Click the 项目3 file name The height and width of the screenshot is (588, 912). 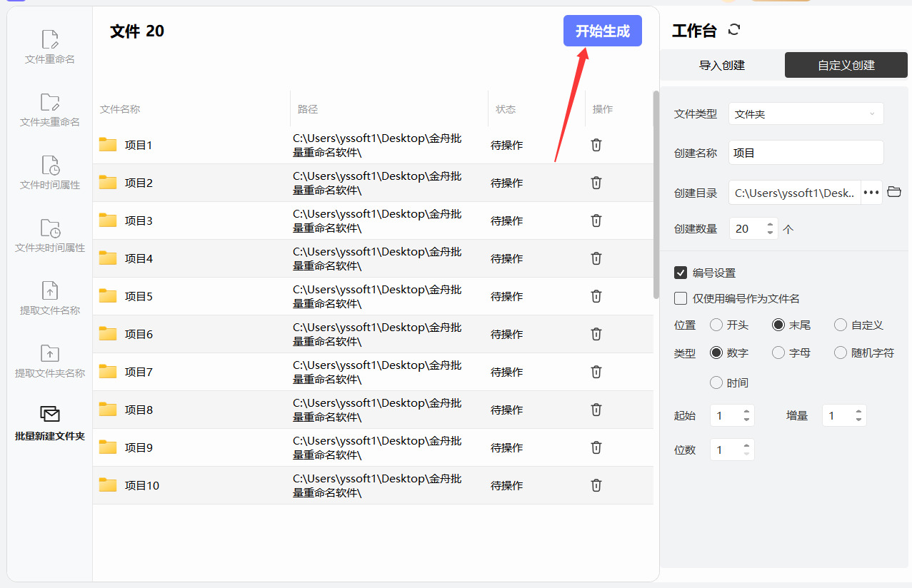[x=139, y=220]
